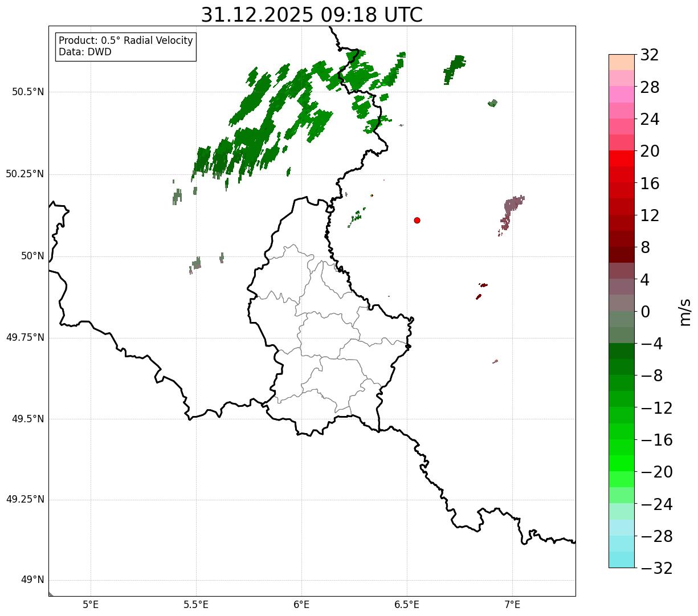Click the 50°N latitude label
Viewport: 698px width, 616px height.
tap(32, 256)
